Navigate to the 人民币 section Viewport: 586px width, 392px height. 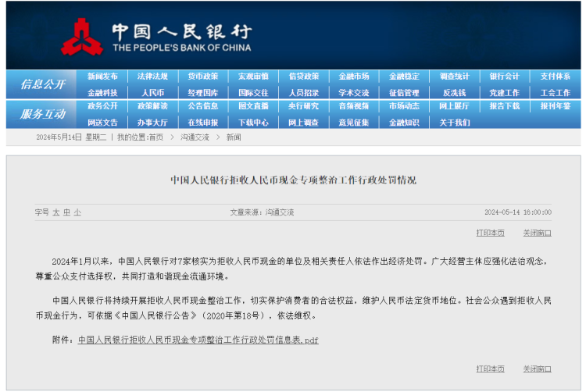[152, 92]
